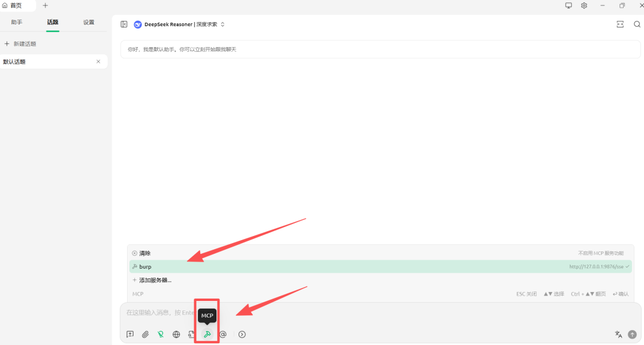Click the expand layout icon at top right
Image resolution: width=644 pixels, height=345 pixels.
[620, 24]
